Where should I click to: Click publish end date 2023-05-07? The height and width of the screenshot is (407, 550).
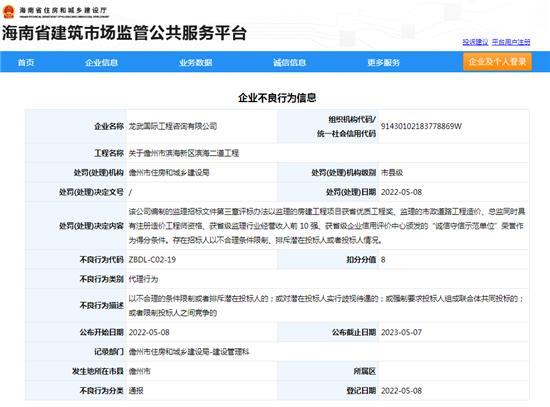[x=401, y=332]
